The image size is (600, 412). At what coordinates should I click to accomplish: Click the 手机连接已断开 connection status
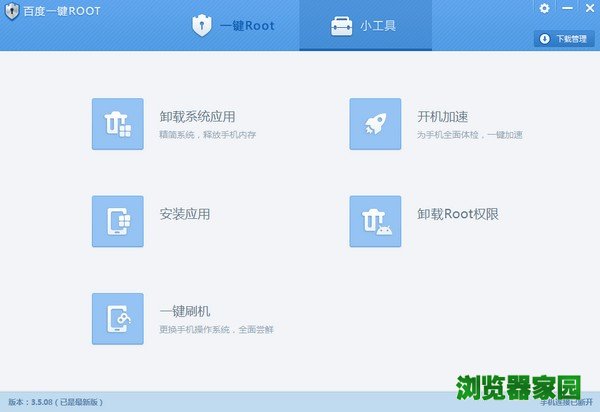566,402
